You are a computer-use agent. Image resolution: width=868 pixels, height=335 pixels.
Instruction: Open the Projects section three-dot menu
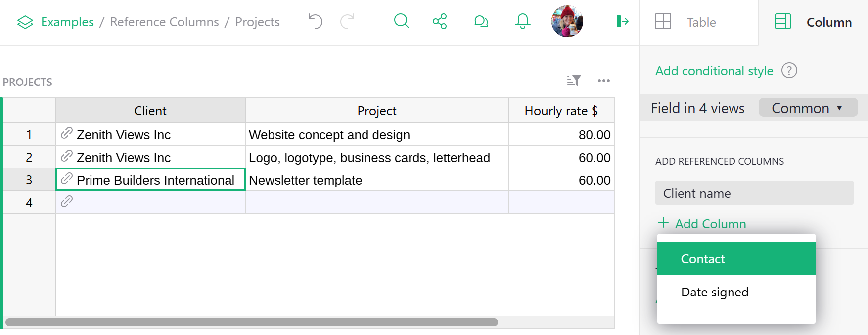click(x=603, y=81)
